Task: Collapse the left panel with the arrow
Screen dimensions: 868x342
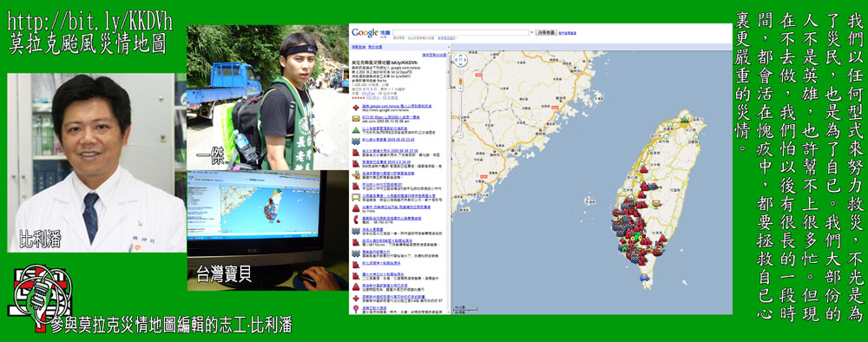Action: click(449, 47)
